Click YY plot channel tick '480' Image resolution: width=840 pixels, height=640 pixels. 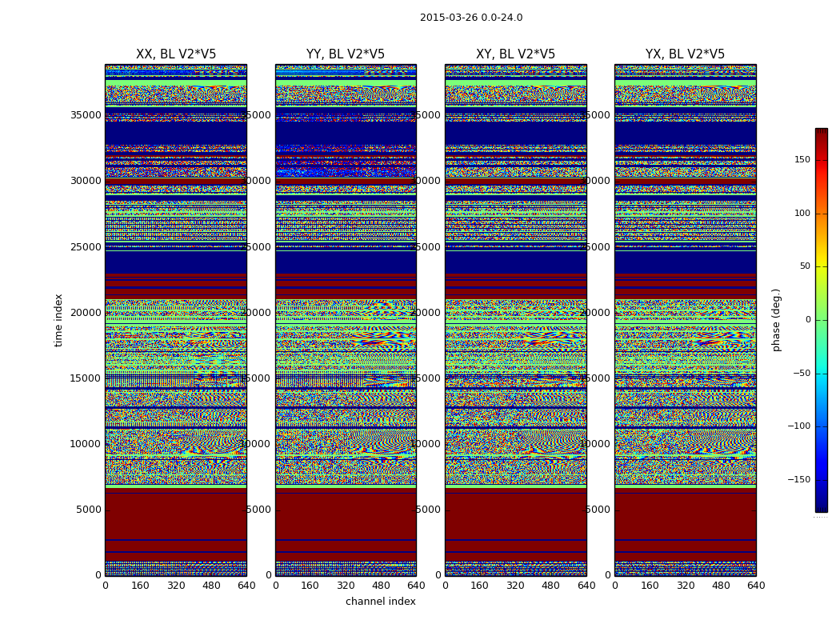pyautogui.click(x=381, y=586)
